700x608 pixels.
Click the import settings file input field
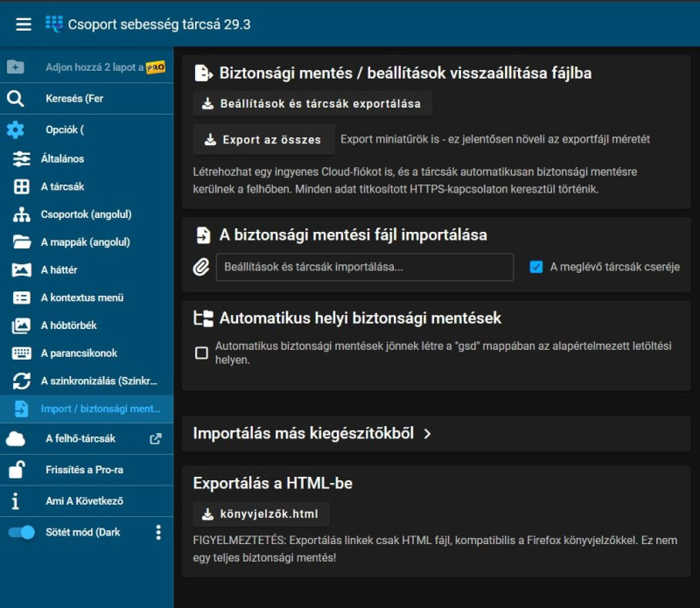364,267
